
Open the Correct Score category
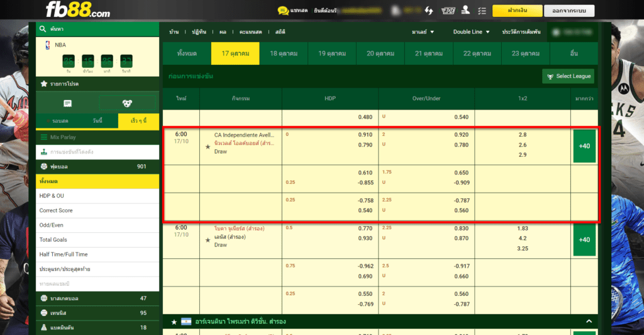pyautogui.click(x=97, y=210)
